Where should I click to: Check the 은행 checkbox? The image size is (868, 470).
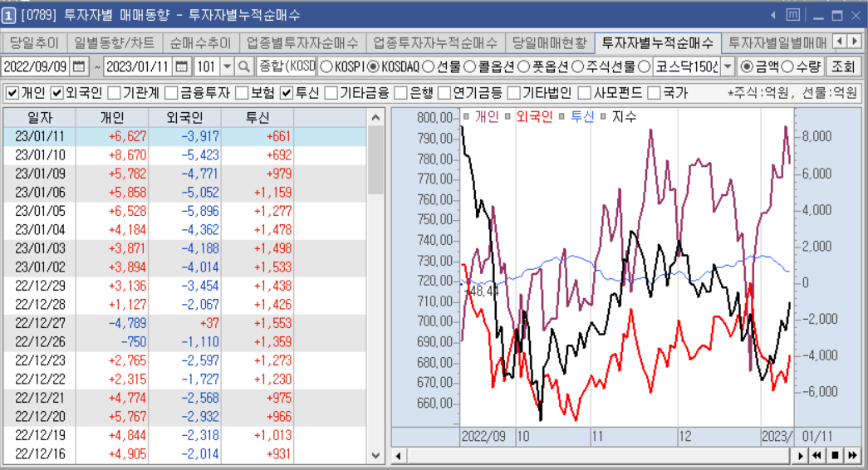tap(401, 93)
